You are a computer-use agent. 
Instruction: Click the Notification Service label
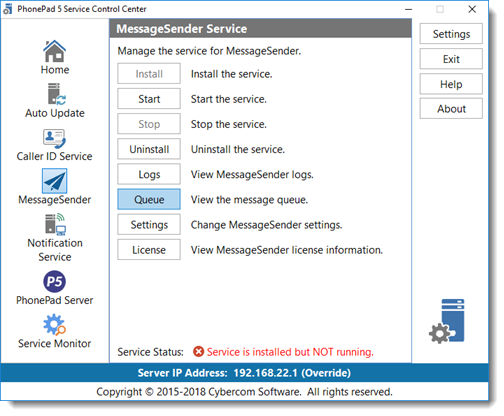[x=55, y=250]
